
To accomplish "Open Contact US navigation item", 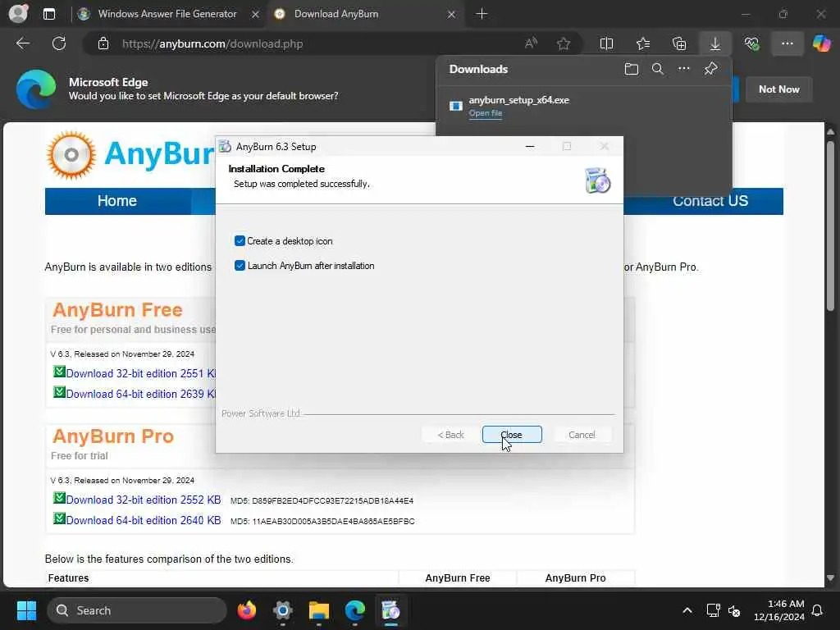I will click(x=710, y=201).
